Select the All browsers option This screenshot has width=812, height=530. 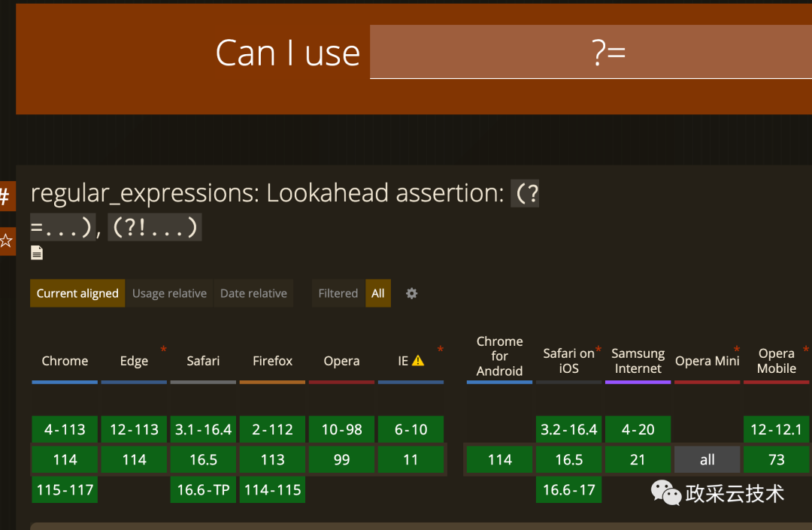click(378, 293)
